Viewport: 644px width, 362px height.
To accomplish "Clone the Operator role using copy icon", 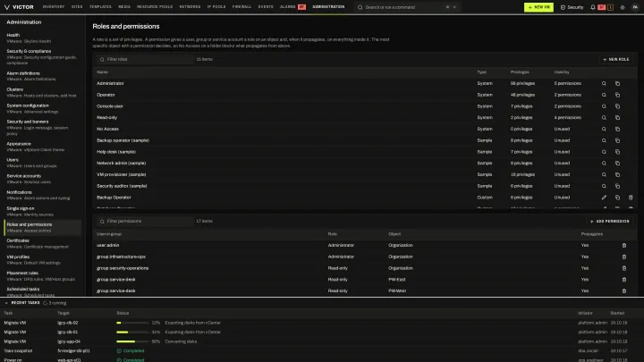I will [617, 95].
